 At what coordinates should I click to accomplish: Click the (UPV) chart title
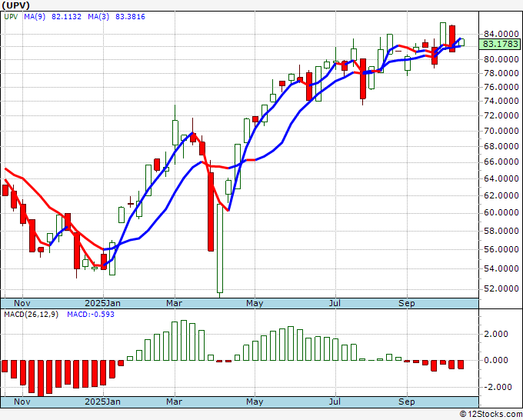click(16, 5)
